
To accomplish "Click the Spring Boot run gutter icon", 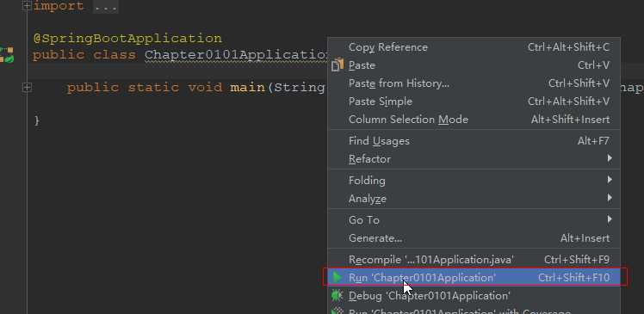I will pyautogui.click(x=8, y=55).
